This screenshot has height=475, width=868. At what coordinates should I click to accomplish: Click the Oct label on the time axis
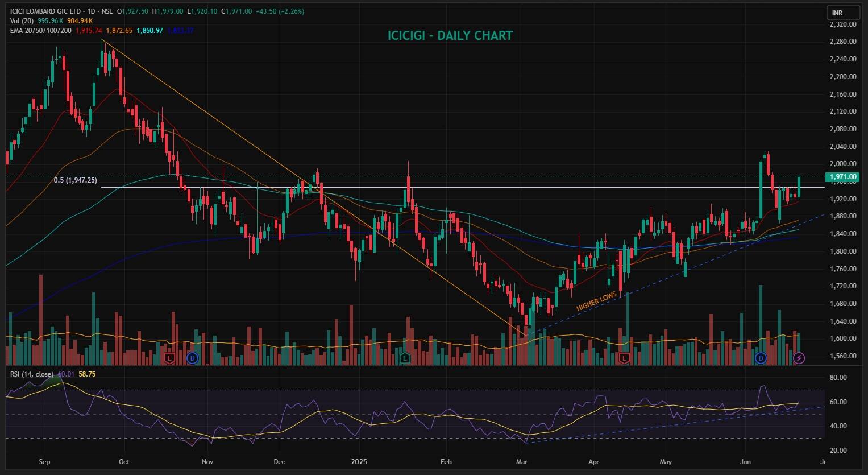coord(124,462)
